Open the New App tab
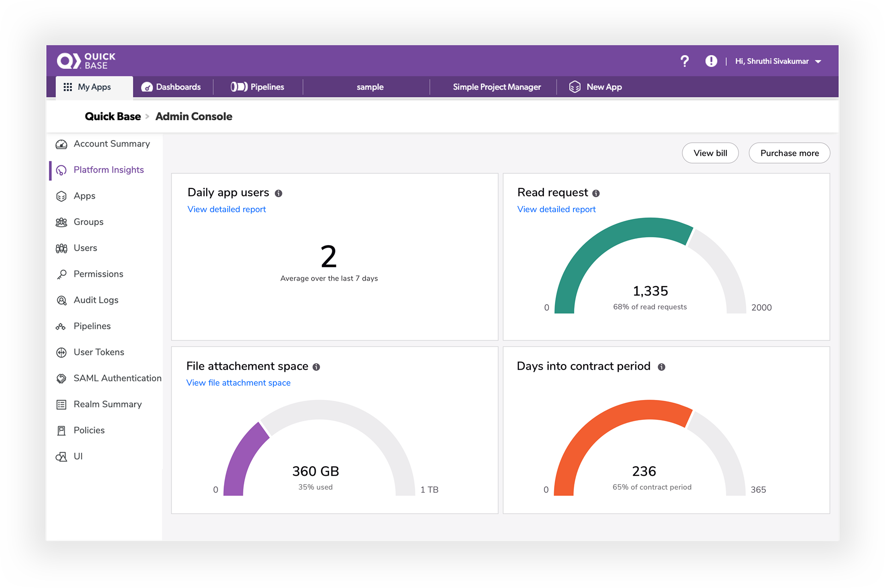The width and height of the screenshot is (885, 588). pyautogui.click(x=596, y=87)
